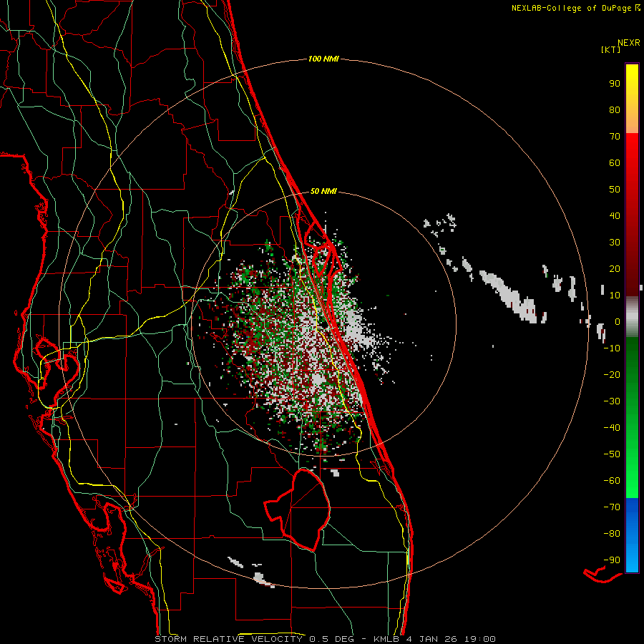
Task: Click the -20 value on the velocity scale
Action: [612, 374]
